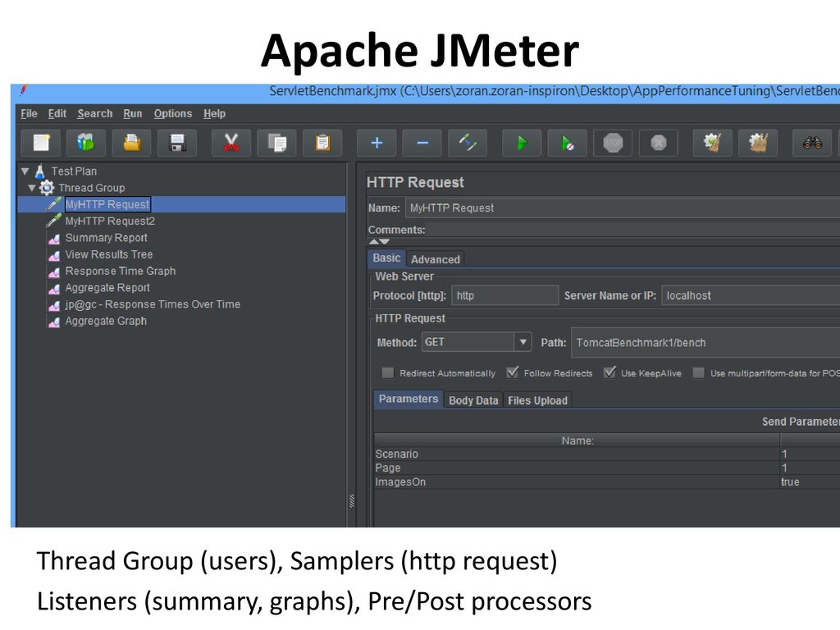
Task: Click the Toggle enable/disable icon
Action: click(468, 143)
